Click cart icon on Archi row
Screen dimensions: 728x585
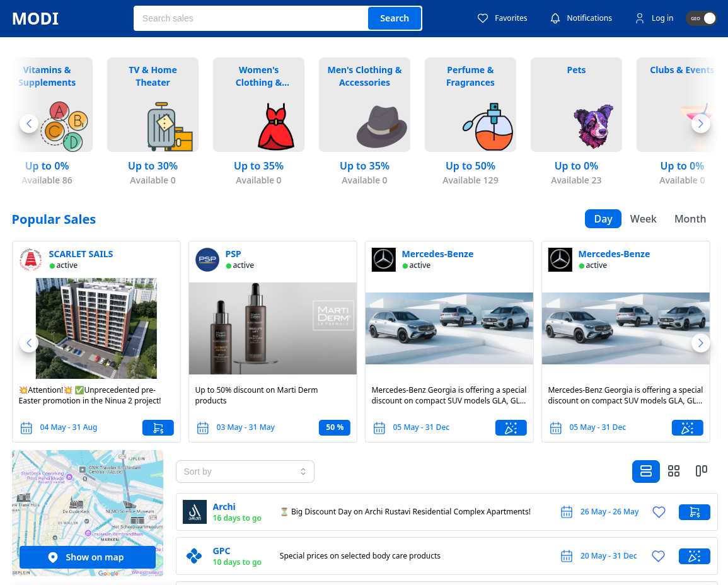(694, 512)
